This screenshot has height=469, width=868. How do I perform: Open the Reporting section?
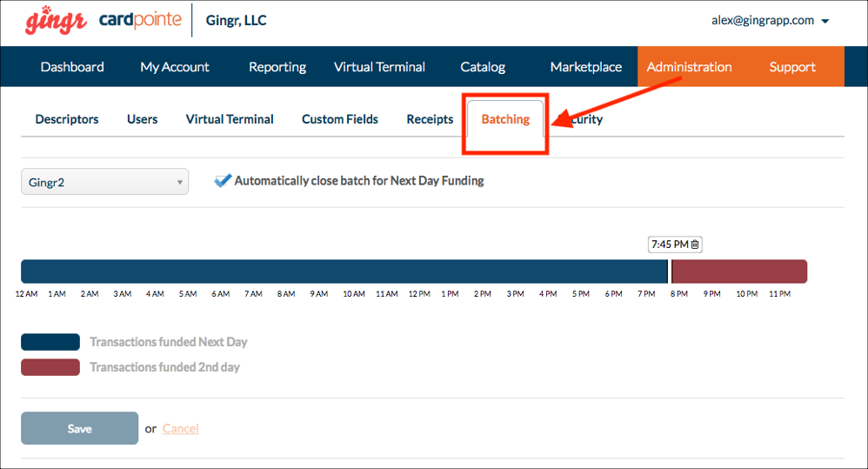pyautogui.click(x=277, y=67)
